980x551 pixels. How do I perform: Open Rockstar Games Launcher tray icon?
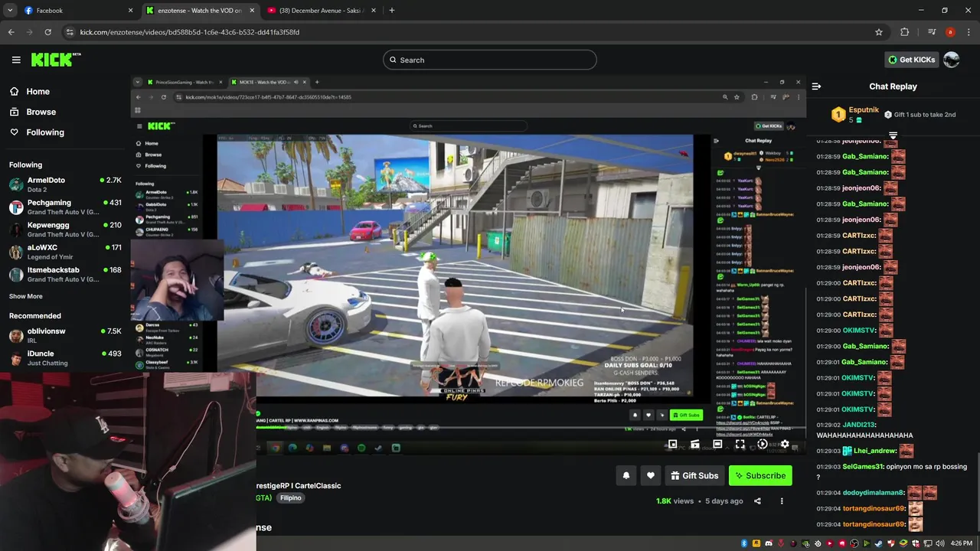756,543
